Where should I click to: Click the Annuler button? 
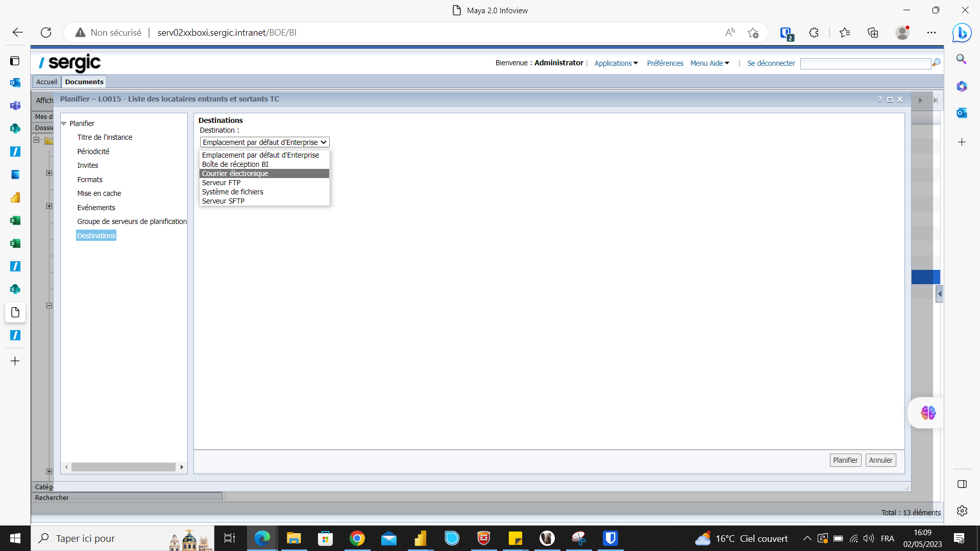tap(880, 460)
